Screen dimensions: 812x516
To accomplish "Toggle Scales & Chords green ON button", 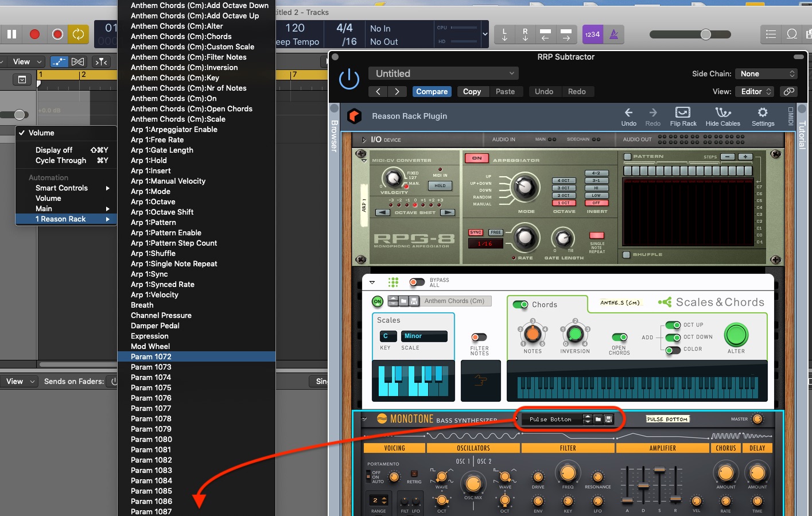I will pyautogui.click(x=378, y=301).
